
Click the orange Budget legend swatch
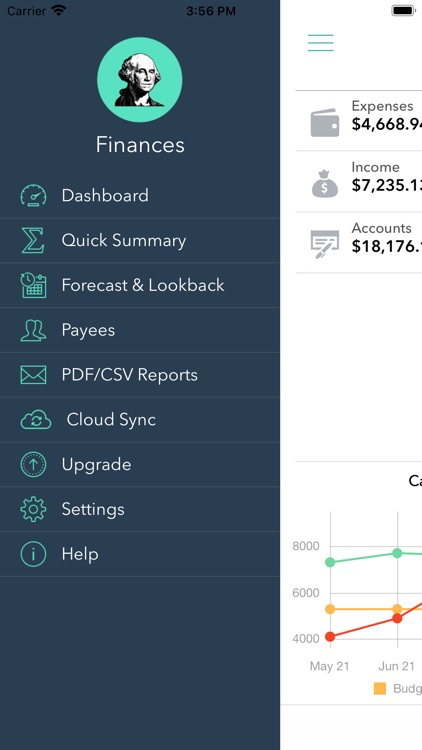(380, 689)
